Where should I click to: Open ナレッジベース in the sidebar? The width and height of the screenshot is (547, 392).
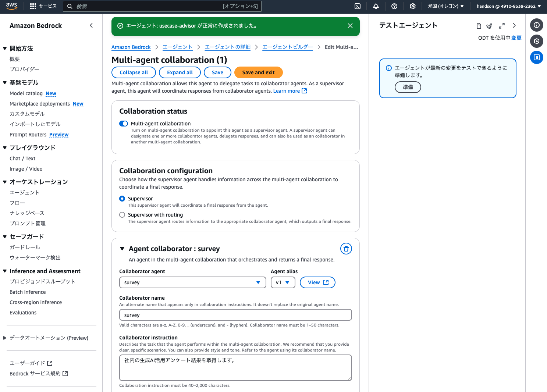27,213
